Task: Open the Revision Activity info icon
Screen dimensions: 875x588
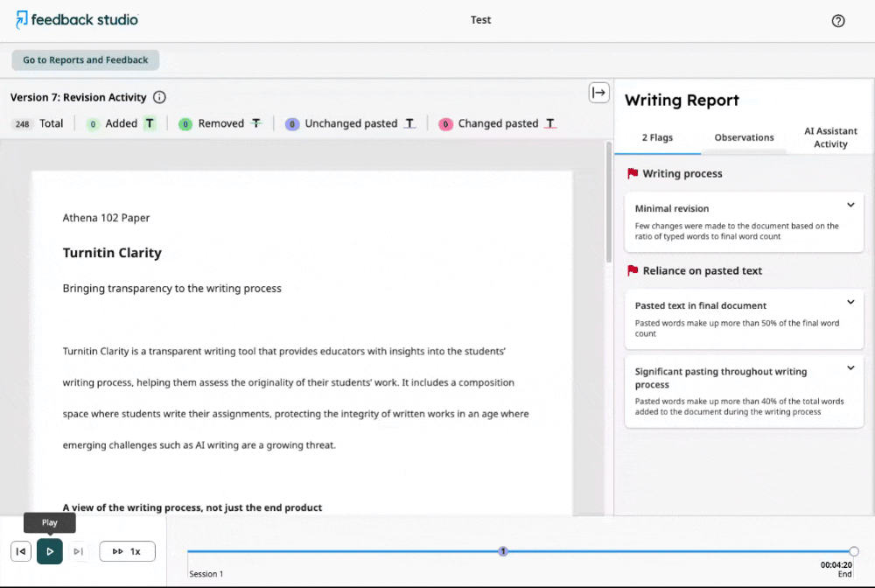Action: point(159,97)
